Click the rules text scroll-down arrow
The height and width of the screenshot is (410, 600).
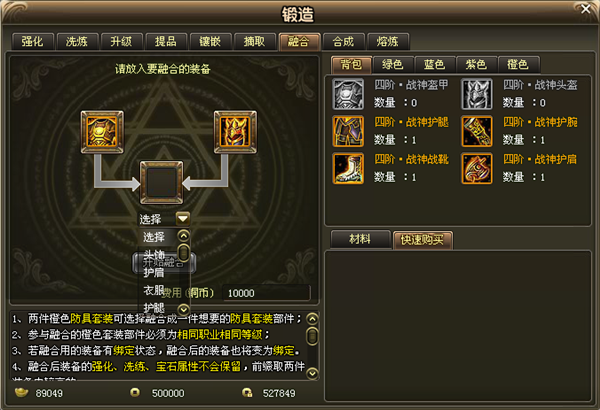313,373
